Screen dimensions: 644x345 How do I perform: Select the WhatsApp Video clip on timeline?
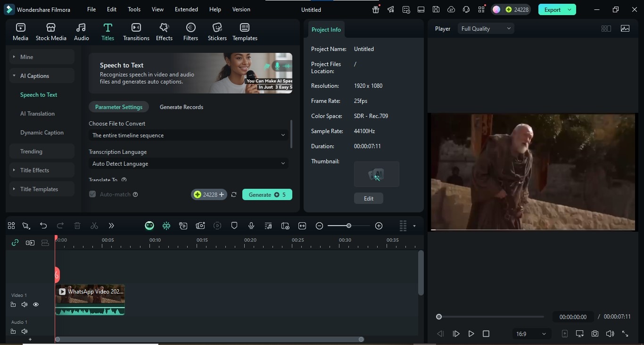pos(90,300)
